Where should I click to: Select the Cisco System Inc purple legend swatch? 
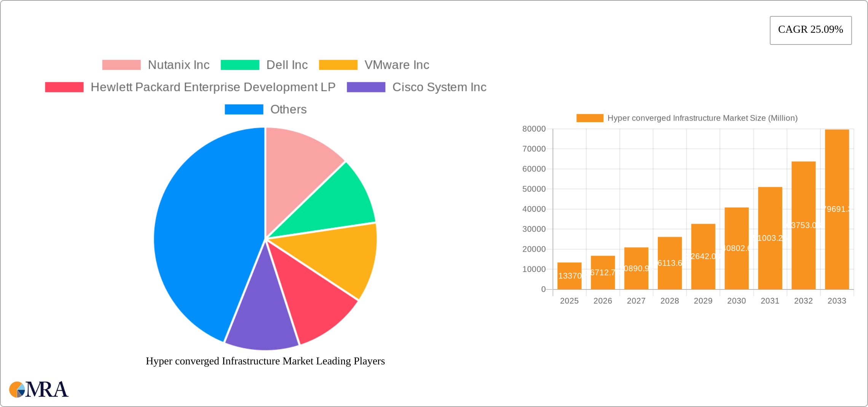[367, 87]
